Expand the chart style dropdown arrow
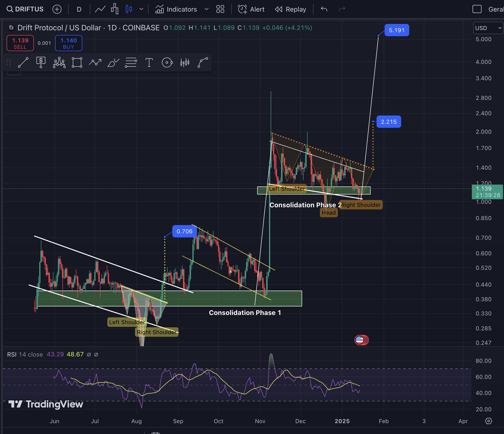Viewport: 504px width, 434px height. click(141, 9)
